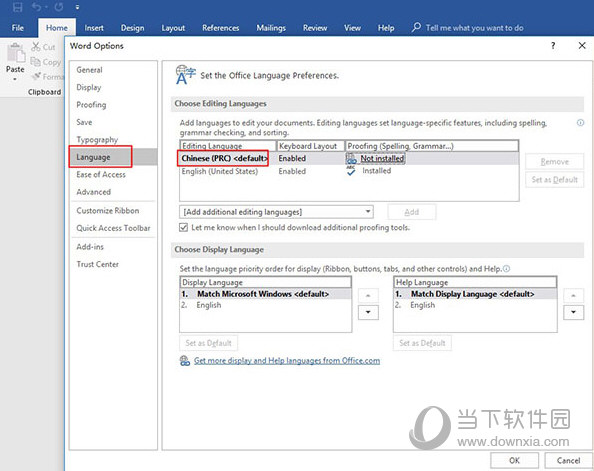The image size is (594, 471).
Task: Switch to the Insert ribbon tab
Action: pos(94,28)
